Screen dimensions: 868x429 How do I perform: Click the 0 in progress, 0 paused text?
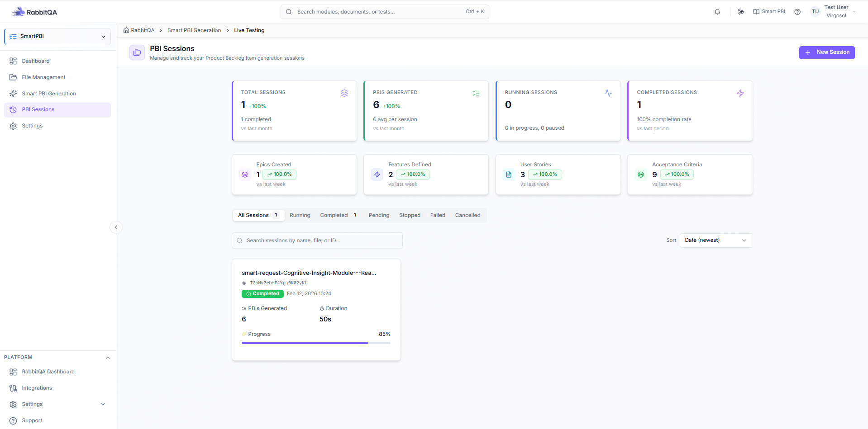pos(534,128)
